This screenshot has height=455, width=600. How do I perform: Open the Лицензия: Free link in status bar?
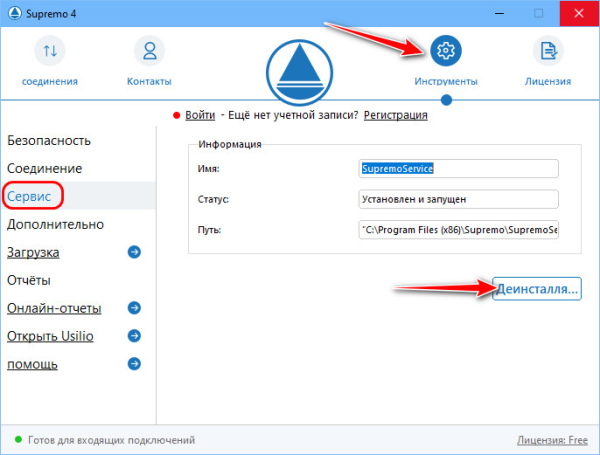551,440
